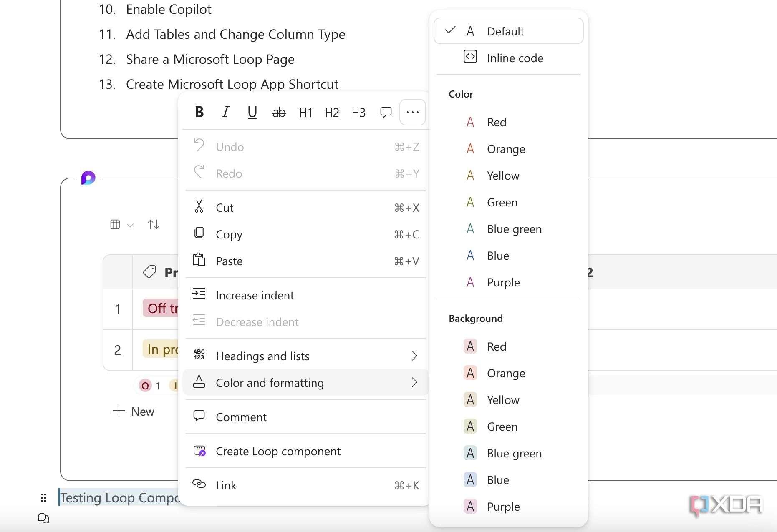Viewport: 777px width, 532px height.
Task: Click Link option in context menu
Action: 226,485
